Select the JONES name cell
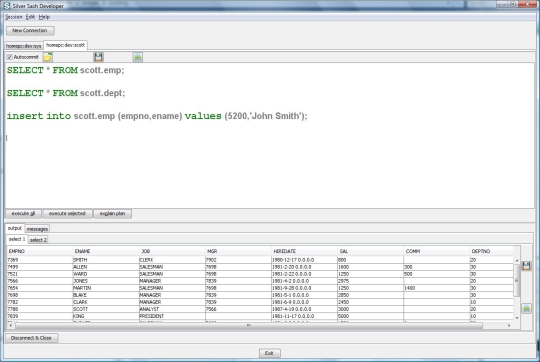 (105, 281)
